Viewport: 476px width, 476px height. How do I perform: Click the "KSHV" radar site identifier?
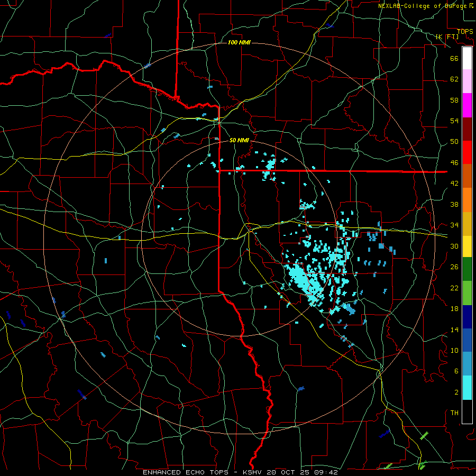coord(253,472)
